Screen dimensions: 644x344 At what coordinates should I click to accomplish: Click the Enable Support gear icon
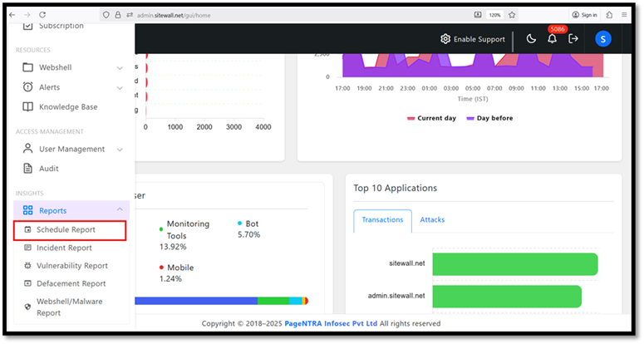[x=445, y=39]
